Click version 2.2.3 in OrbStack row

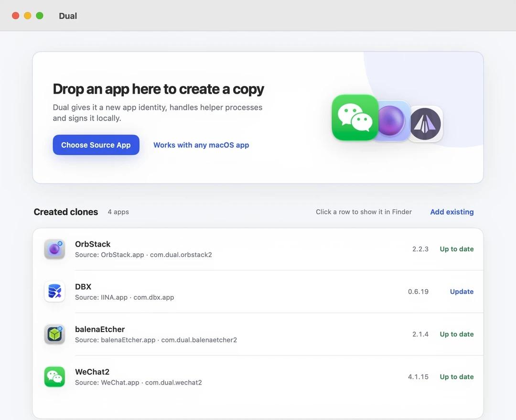pyautogui.click(x=420, y=249)
